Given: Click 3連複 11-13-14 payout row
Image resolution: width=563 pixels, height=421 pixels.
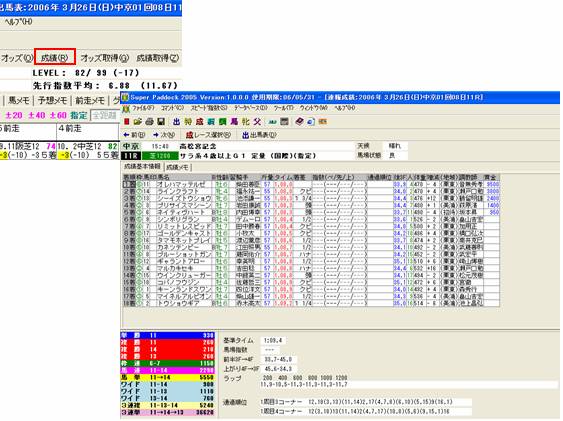Looking at the screenshot, I should click(x=167, y=405).
